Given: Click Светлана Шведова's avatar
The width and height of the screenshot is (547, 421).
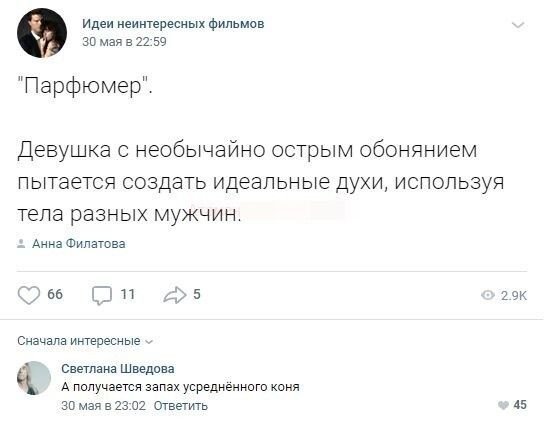Looking at the screenshot, I should click(34, 378).
